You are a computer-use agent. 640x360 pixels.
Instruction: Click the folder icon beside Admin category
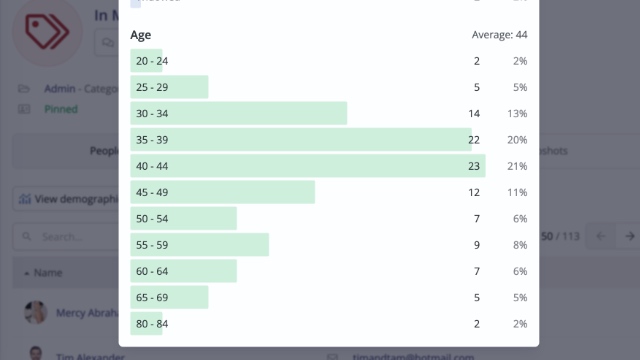click(24, 89)
